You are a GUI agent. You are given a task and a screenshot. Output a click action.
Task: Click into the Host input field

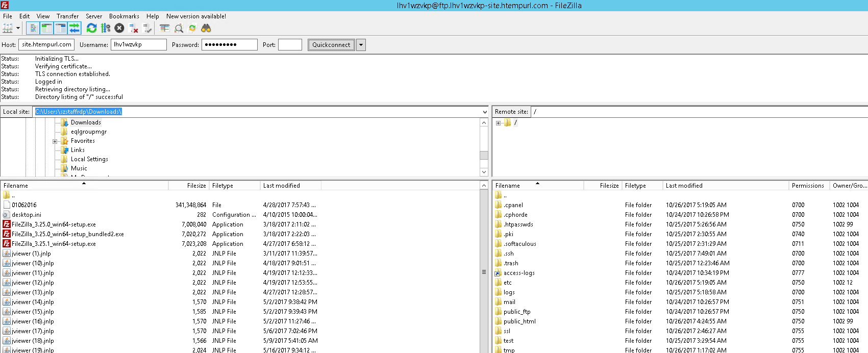click(x=46, y=45)
